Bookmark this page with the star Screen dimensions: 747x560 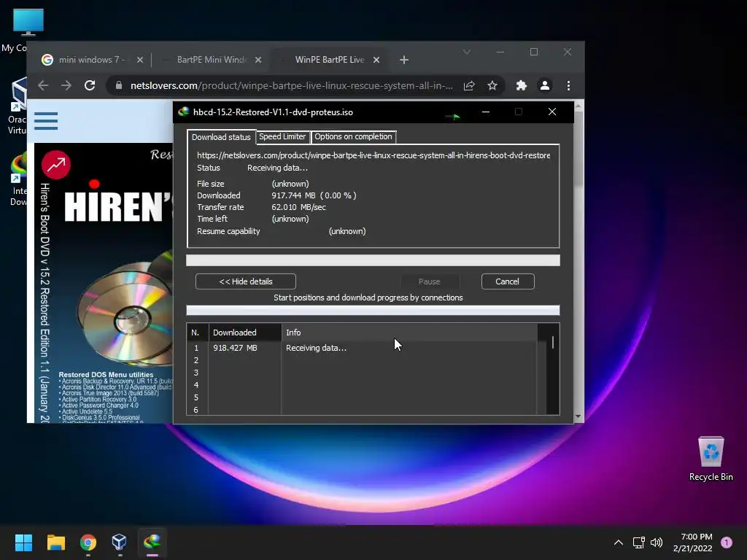(x=492, y=86)
